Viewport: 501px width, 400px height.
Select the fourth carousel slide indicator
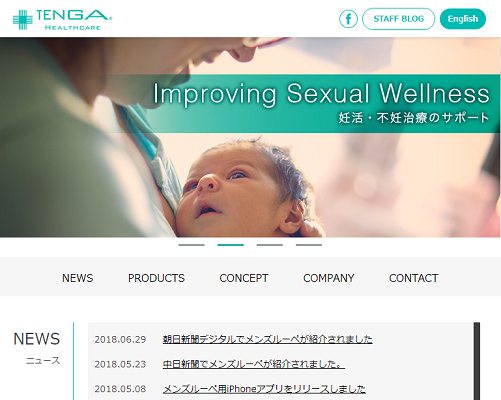pyautogui.click(x=309, y=245)
